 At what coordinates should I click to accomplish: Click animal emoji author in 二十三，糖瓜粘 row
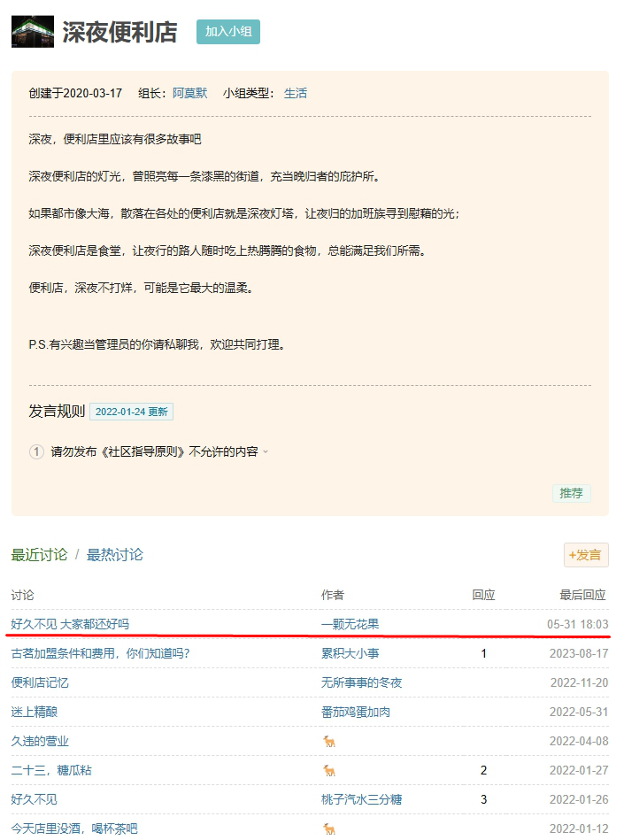329,771
